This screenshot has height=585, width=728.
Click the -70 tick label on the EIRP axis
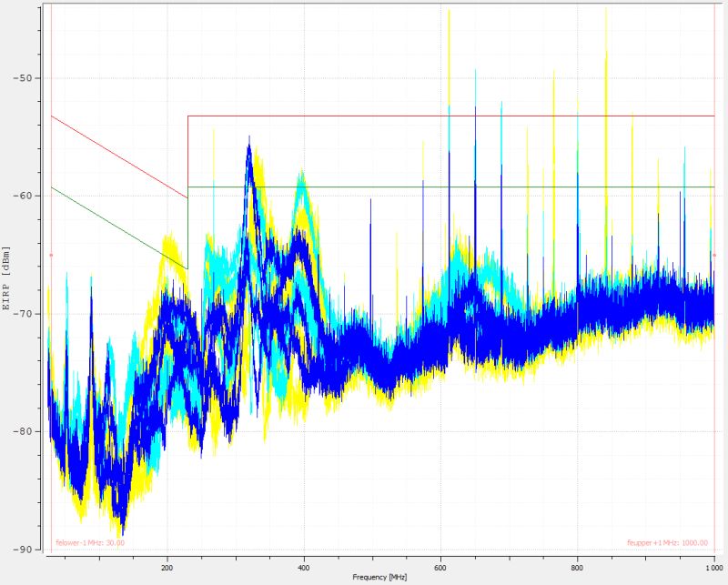[x=22, y=313]
